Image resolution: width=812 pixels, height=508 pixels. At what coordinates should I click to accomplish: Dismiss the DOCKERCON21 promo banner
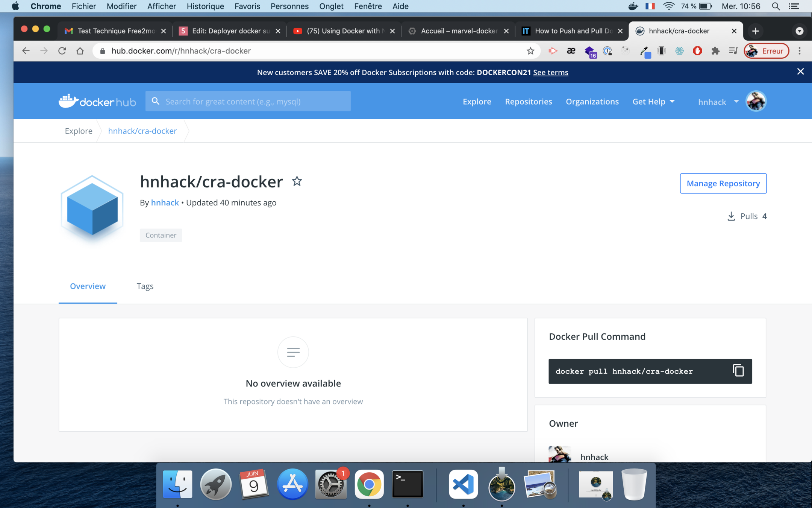pyautogui.click(x=800, y=71)
